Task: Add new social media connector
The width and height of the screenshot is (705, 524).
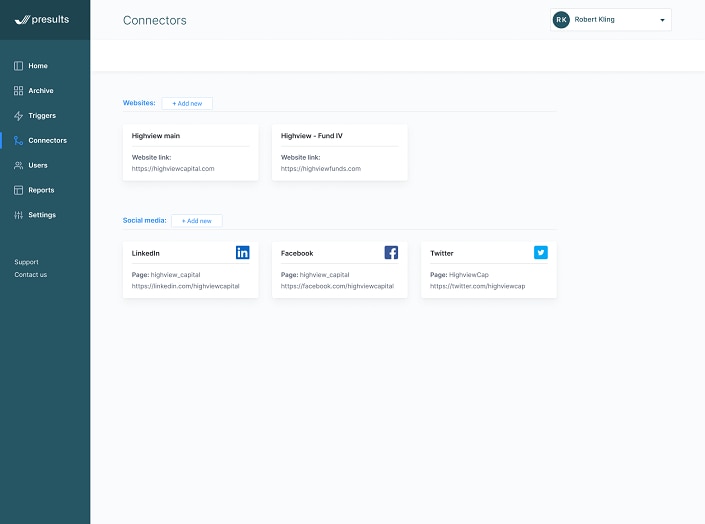Action: click(196, 220)
